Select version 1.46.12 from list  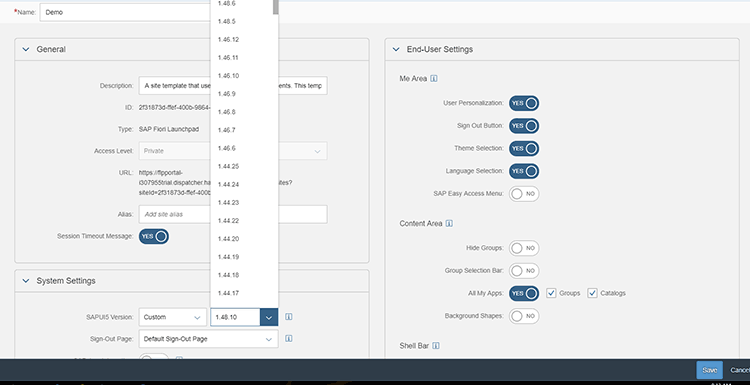pyautogui.click(x=244, y=40)
